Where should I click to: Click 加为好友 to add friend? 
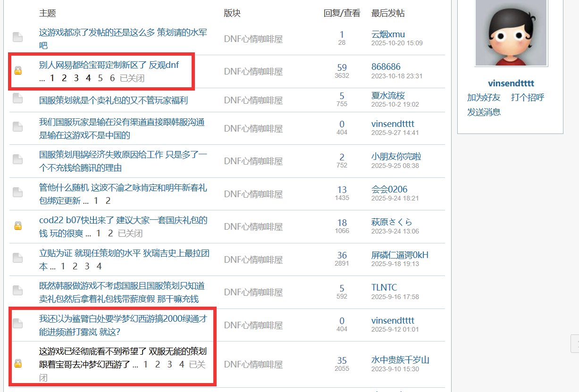coord(484,98)
